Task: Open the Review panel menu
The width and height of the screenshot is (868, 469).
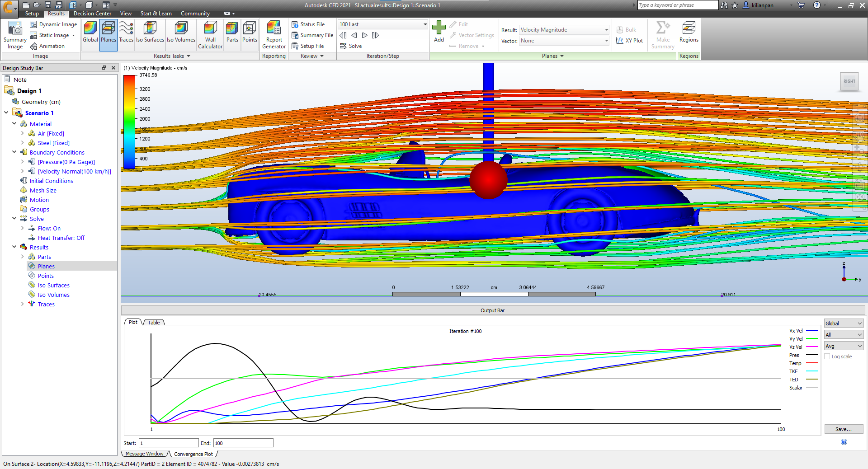Action: pos(312,56)
